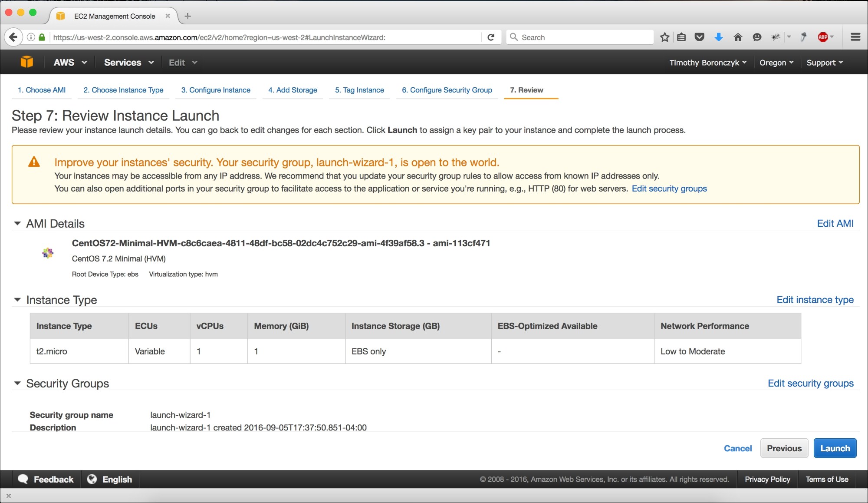Click the Launch button
This screenshot has height=503, width=868.
(835, 448)
